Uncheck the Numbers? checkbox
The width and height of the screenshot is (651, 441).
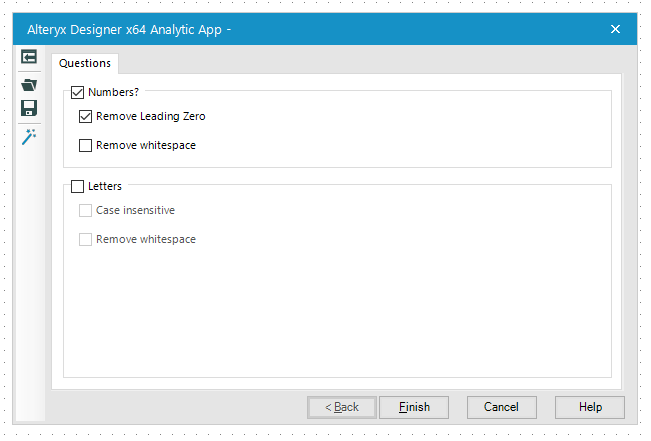click(x=78, y=92)
